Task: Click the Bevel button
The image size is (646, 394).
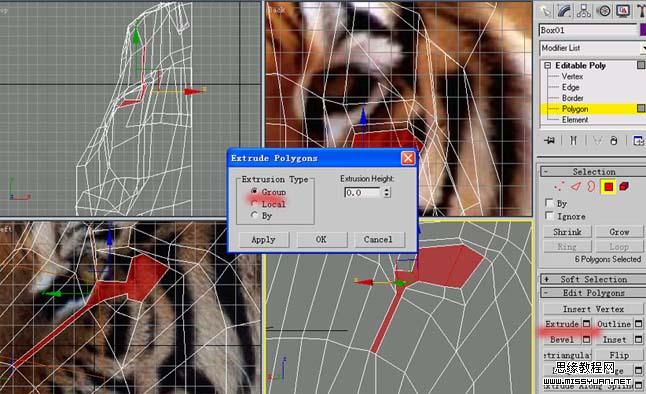Action: click(x=562, y=340)
